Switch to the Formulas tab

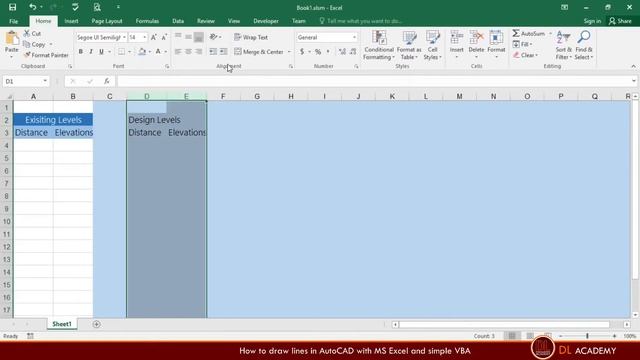[x=147, y=21]
